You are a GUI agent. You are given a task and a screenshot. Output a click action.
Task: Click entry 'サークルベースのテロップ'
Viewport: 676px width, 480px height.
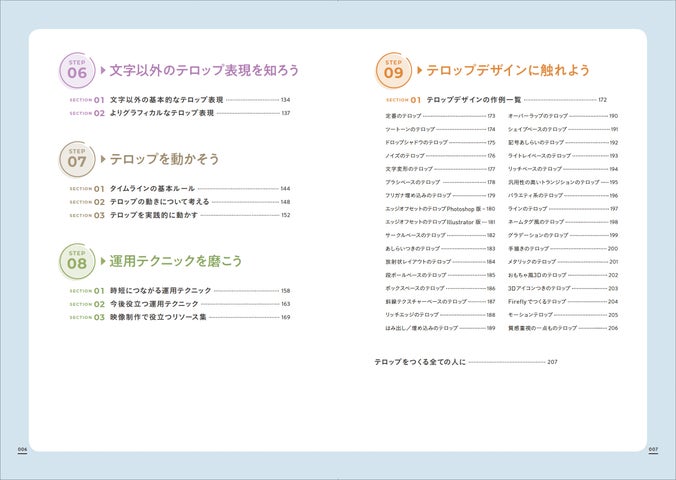415,235
